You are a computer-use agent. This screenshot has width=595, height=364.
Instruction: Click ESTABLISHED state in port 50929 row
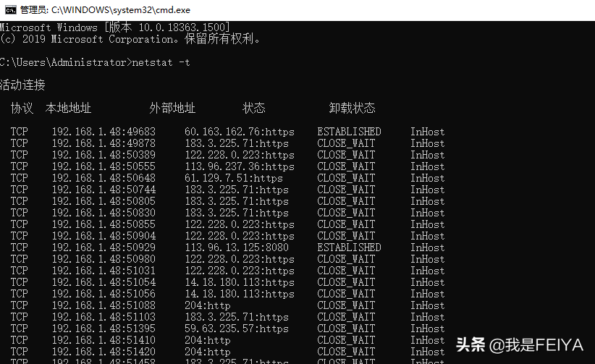(349, 247)
